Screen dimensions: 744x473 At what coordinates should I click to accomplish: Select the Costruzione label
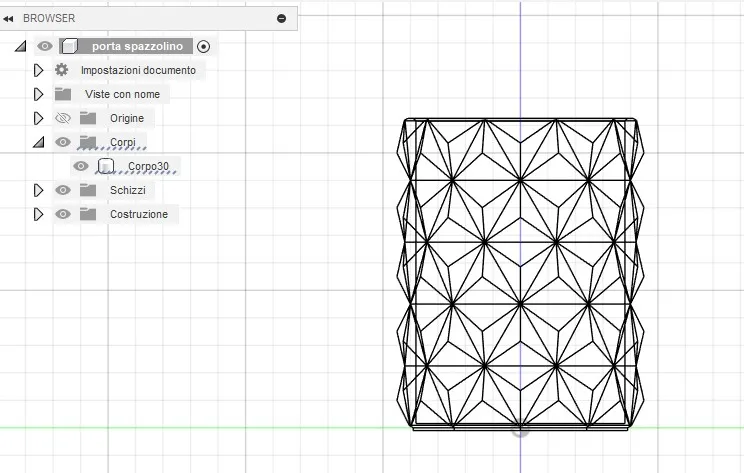(139, 214)
